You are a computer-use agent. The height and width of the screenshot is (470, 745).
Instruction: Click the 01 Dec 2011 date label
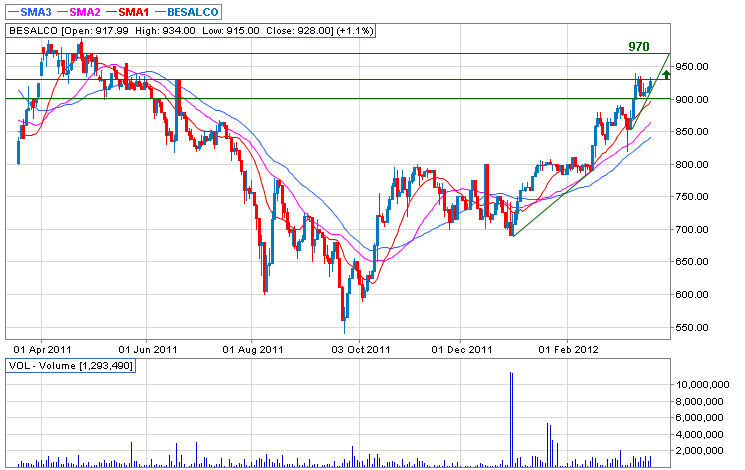(x=462, y=350)
